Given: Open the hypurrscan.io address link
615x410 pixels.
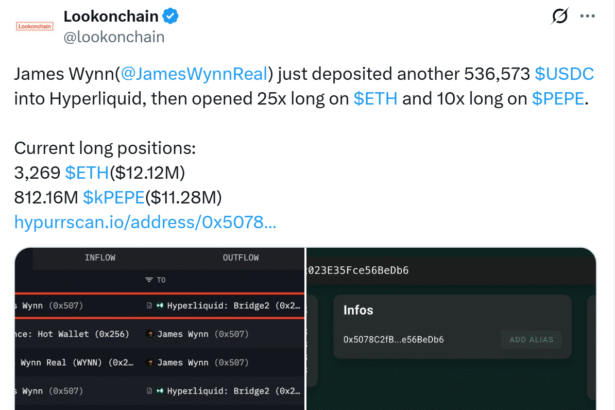Looking at the screenshot, I should coord(145,221).
